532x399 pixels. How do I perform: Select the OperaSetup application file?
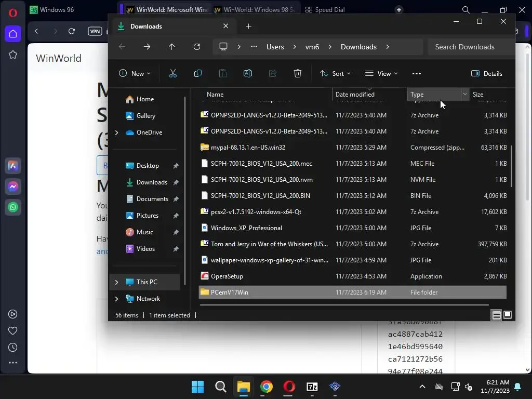(x=353, y=276)
